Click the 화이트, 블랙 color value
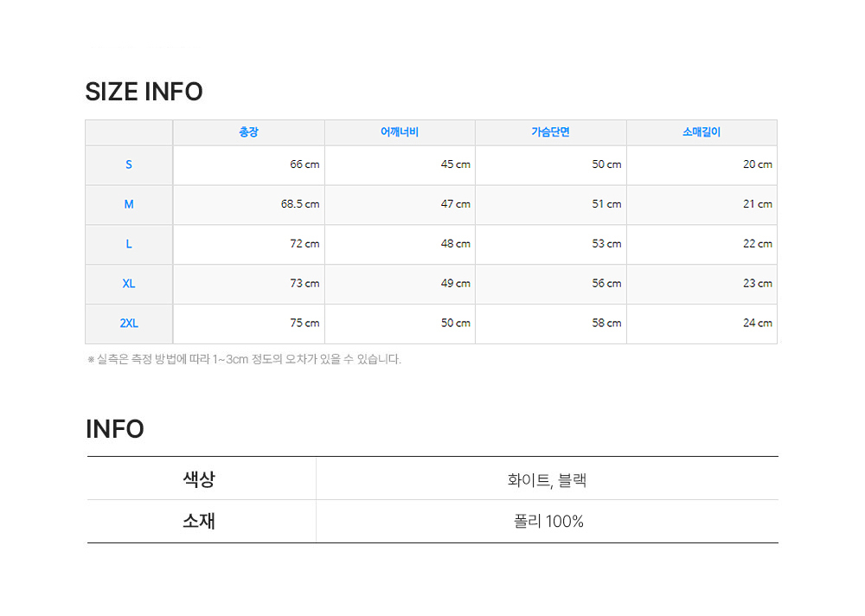The height and width of the screenshot is (616, 865). (x=547, y=480)
